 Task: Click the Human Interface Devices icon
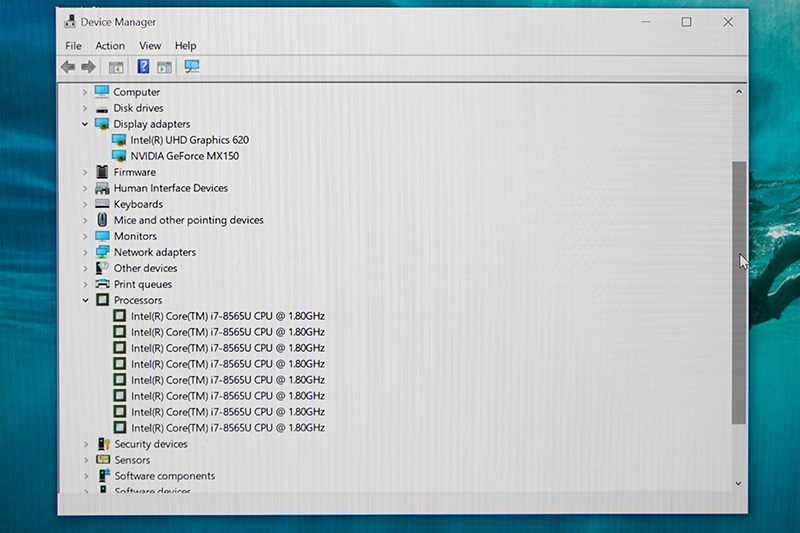click(102, 188)
